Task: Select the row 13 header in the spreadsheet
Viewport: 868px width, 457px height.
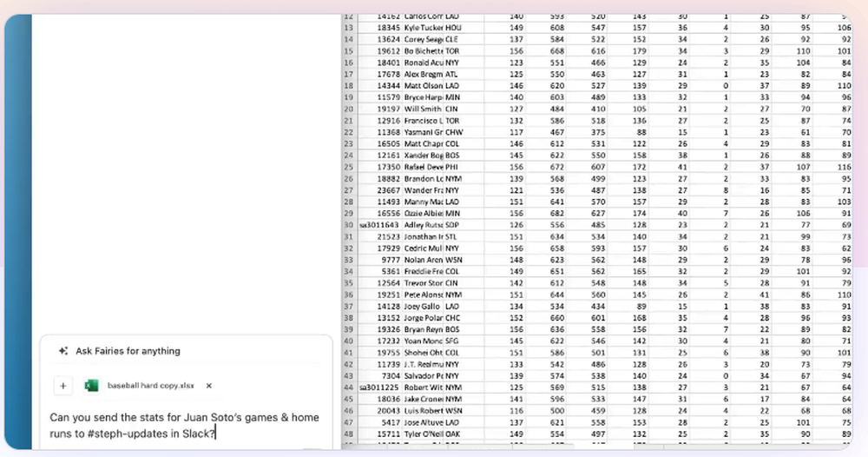Action: [349, 28]
